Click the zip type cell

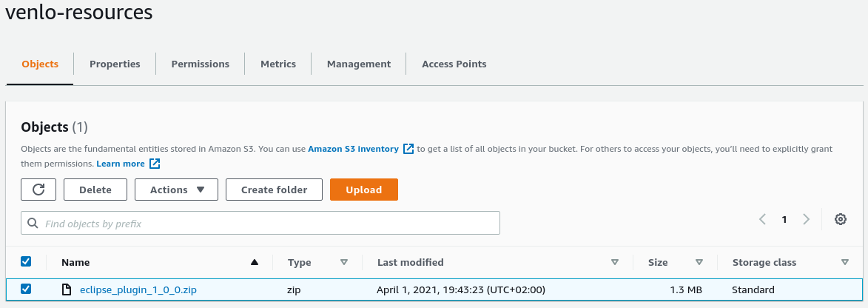(x=293, y=289)
